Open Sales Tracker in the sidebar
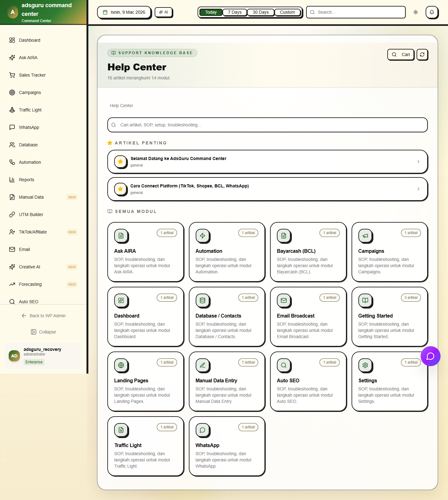The width and height of the screenshot is (448, 500). pyautogui.click(x=32, y=75)
